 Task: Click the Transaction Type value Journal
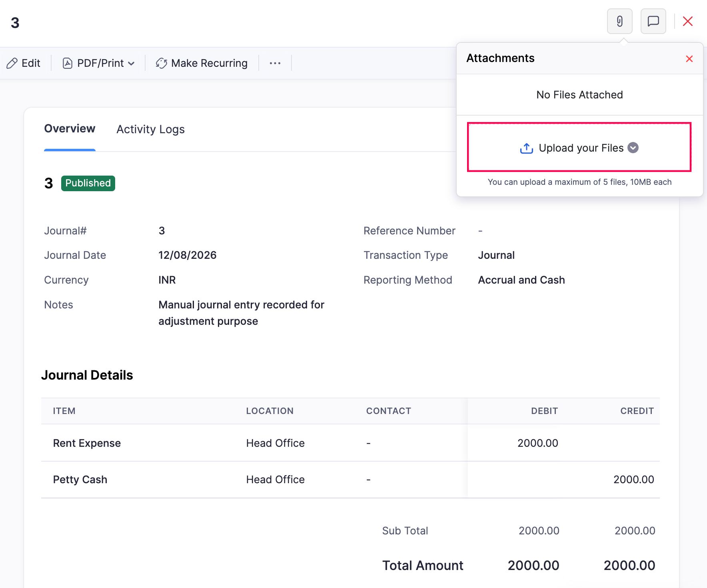pos(496,255)
